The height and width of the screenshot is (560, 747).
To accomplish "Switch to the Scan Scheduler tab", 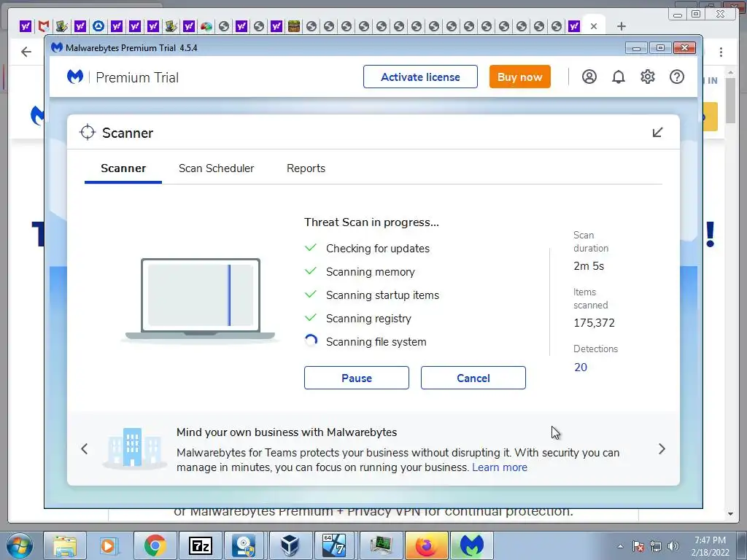I will click(216, 168).
